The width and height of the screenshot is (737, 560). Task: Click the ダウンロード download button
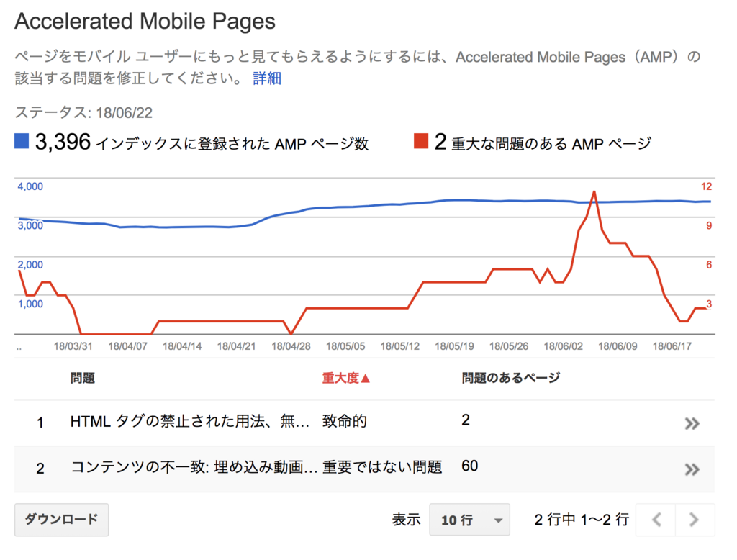62,520
